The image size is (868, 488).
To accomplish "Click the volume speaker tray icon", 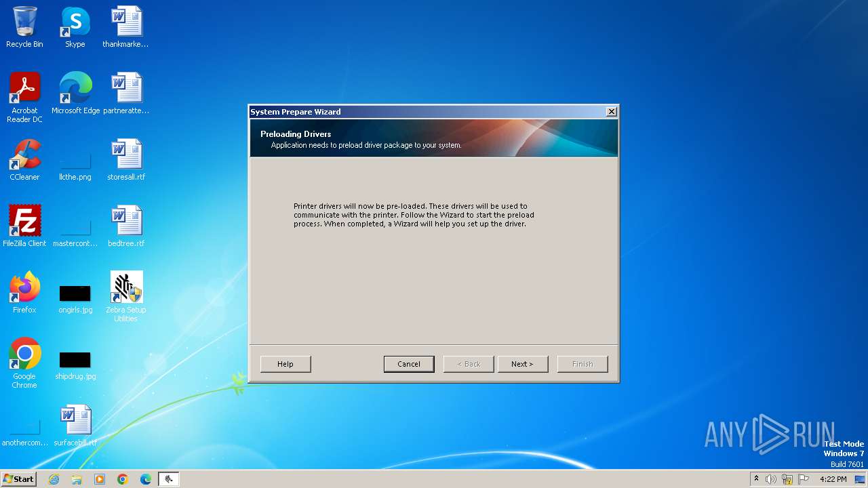I will (771, 479).
